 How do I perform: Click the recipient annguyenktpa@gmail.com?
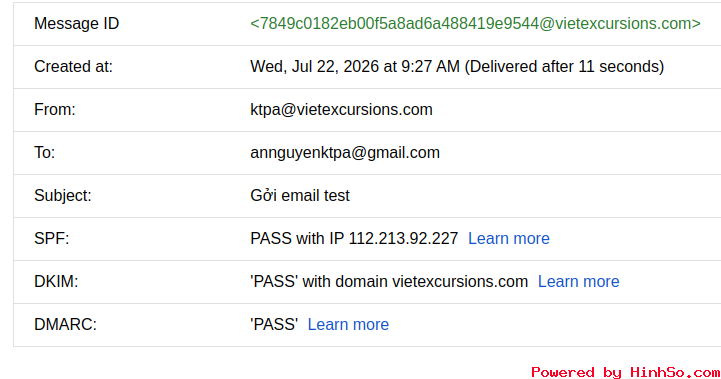345,153
